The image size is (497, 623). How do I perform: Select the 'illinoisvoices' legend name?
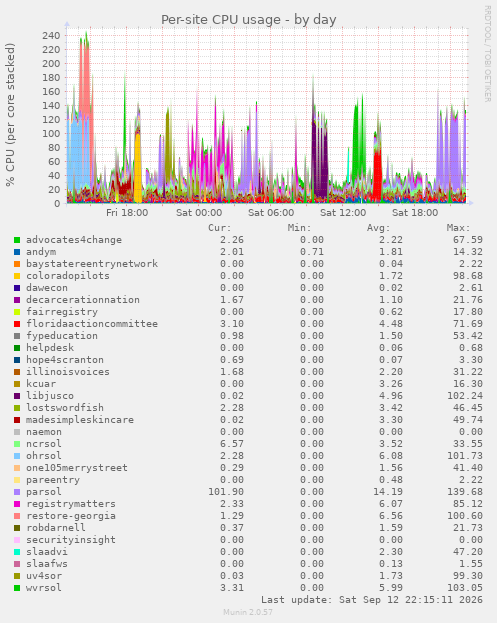pos(68,372)
